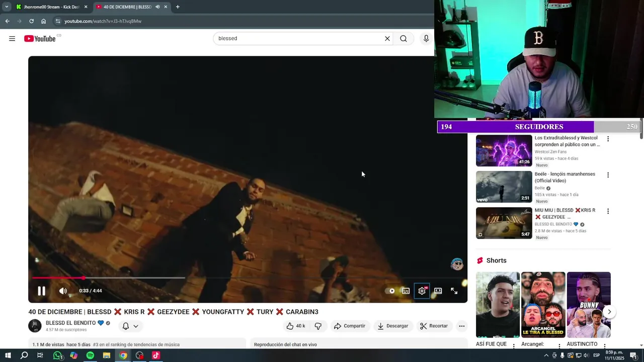Mute the video with the speaker icon
The image size is (644, 362).
[x=63, y=291]
